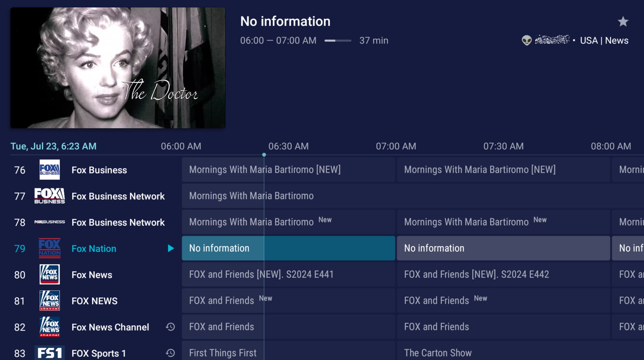The height and width of the screenshot is (360, 644).
Task: Click the FS1 channel logo
Action: 50,353
